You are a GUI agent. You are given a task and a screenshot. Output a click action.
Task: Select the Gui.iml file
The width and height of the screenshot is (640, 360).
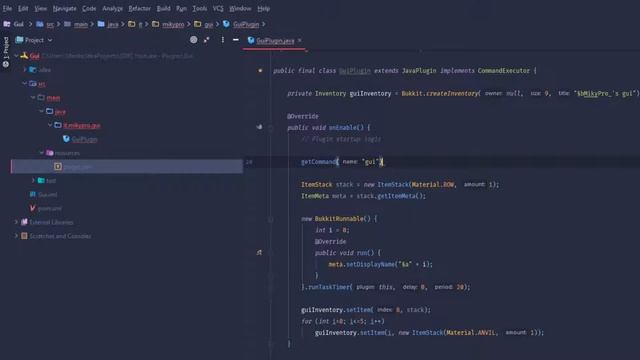(x=47, y=194)
